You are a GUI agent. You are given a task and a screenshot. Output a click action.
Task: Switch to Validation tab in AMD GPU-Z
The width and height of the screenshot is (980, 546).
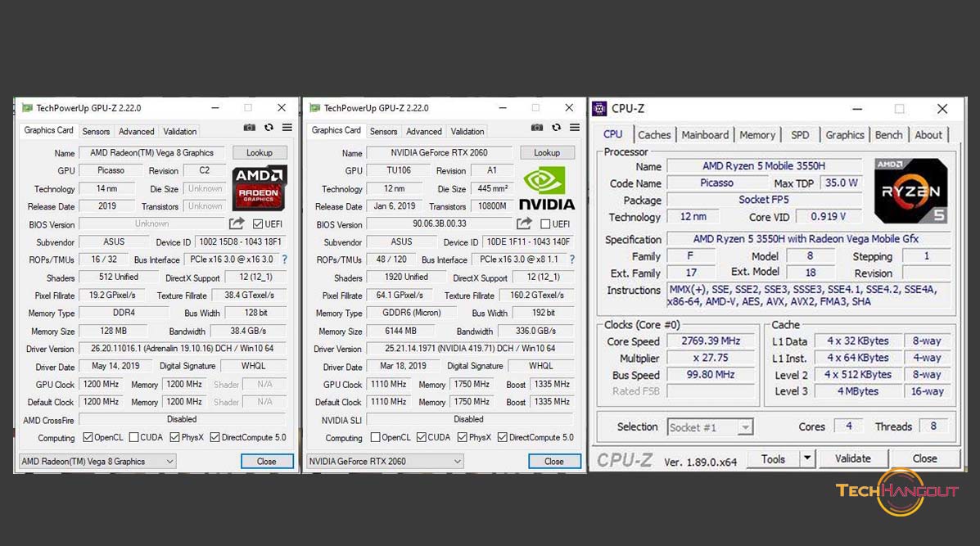(180, 131)
